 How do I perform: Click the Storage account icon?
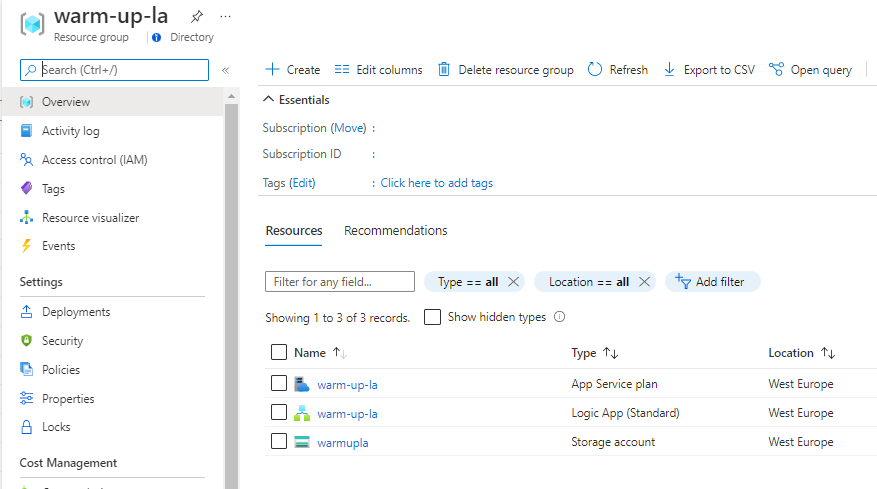tap(302, 442)
